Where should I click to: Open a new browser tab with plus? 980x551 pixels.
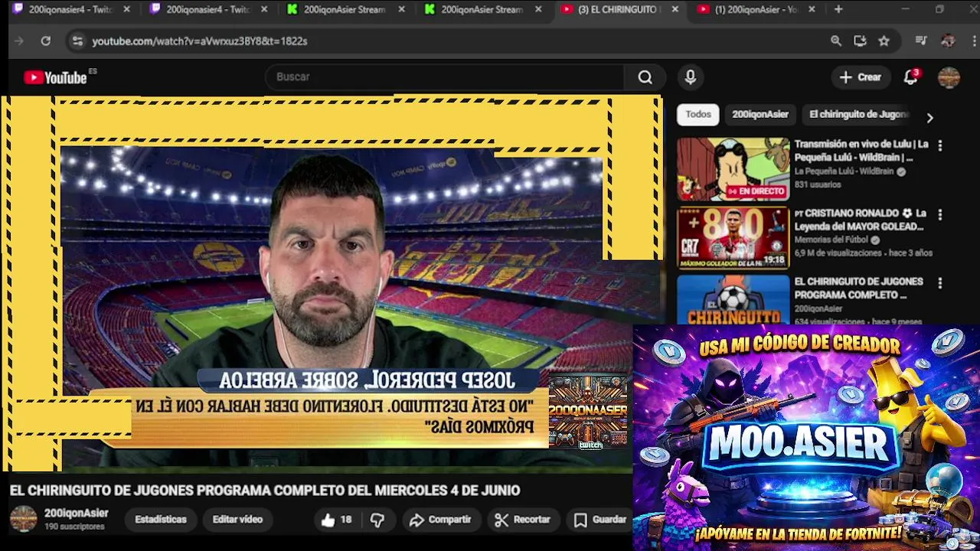coord(838,9)
